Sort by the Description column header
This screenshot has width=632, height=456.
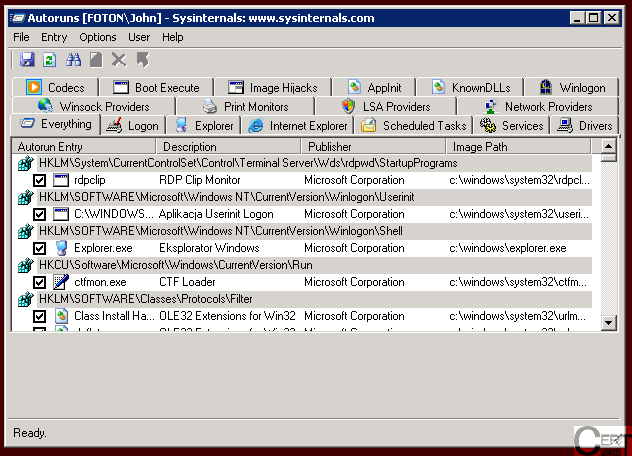point(229,146)
